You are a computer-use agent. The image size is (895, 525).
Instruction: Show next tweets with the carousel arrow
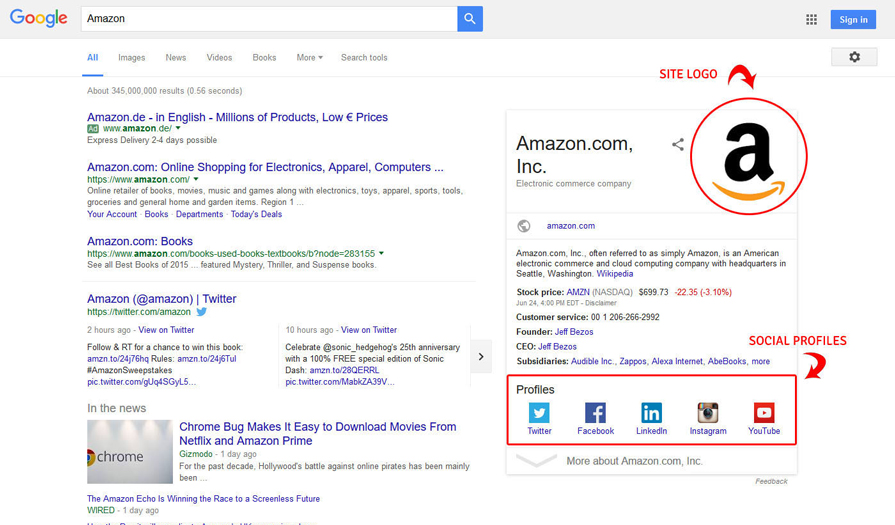[481, 356]
